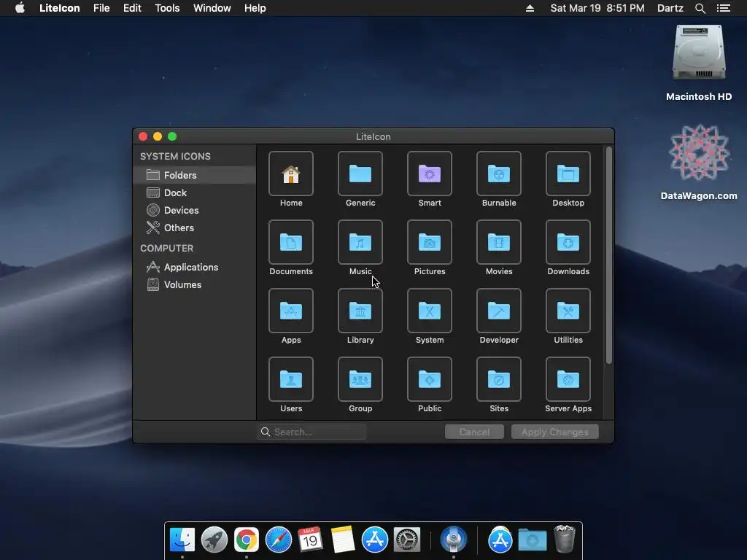Choose the Smart folder icon
This screenshot has width=747, height=560.
pyautogui.click(x=430, y=174)
